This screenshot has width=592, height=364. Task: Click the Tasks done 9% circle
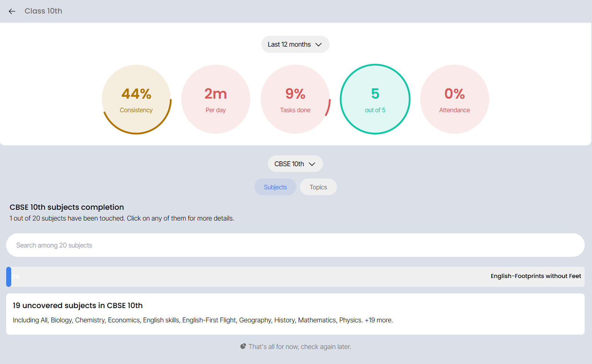point(295,99)
